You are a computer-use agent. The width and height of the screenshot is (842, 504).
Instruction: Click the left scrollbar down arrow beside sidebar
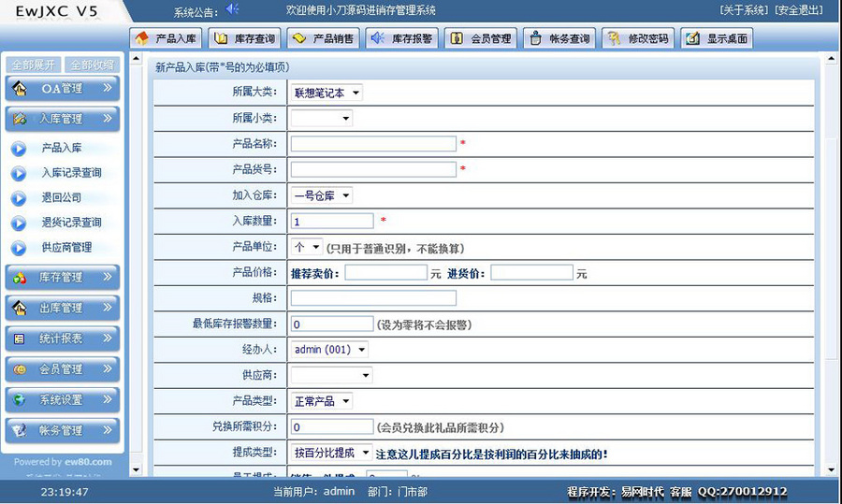136,469
